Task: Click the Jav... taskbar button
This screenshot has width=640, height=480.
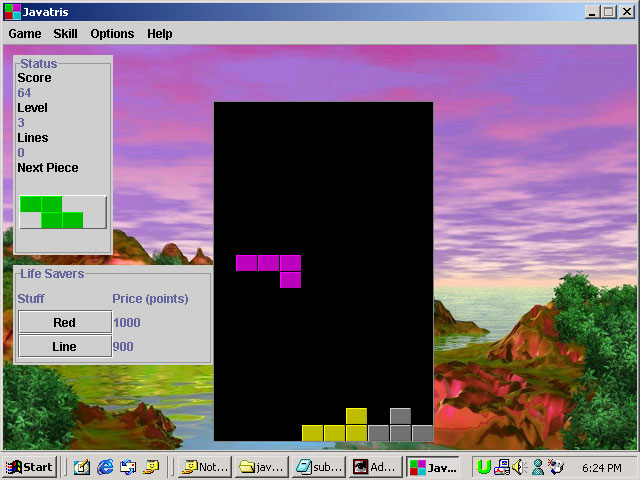Action: (x=433, y=467)
